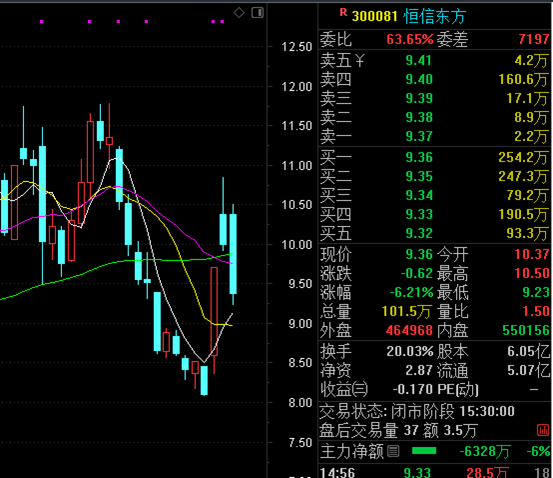Viewport: 553px width, 478px height.
Task: Click 股本 value 6.05亿
Action: (528, 351)
